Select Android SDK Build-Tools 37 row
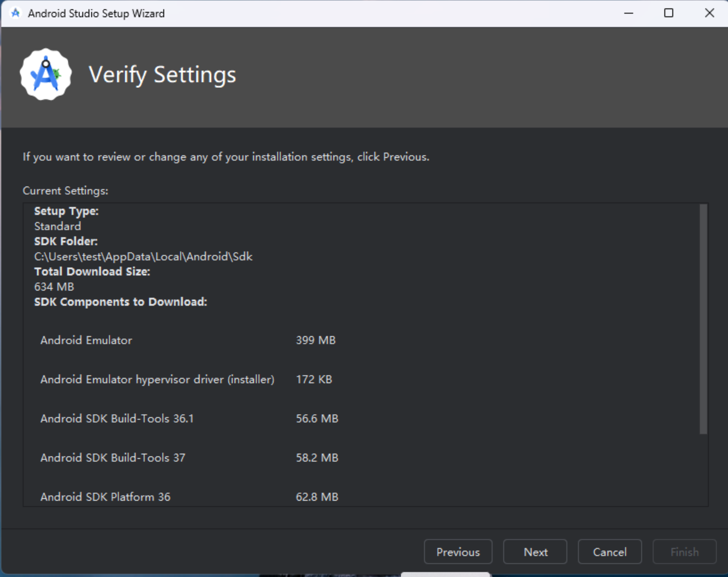This screenshot has height=577, width=728. pyautogui.click(x=189, y=458)
